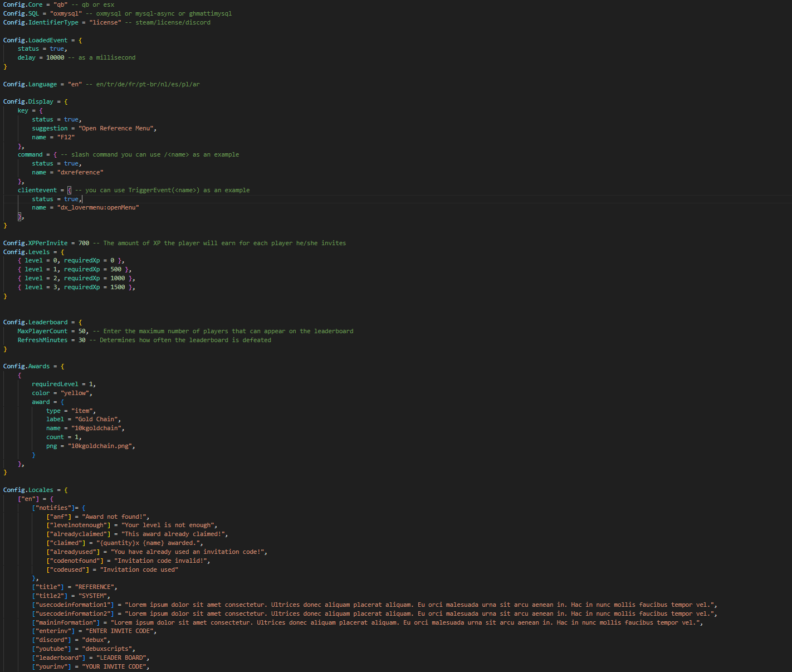Click the requiredXp value 1500
This screenshot has height=672, width=792.
pyautogui.click(x=118, y=287)
